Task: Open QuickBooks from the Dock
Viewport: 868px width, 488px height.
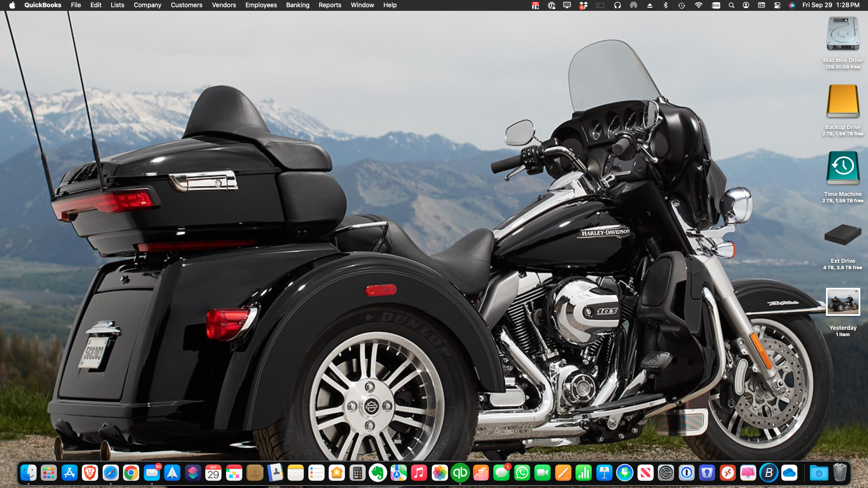Action: [x=460, y=473]
